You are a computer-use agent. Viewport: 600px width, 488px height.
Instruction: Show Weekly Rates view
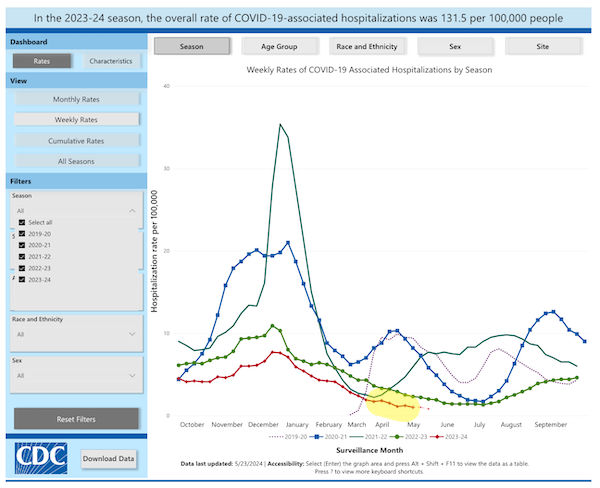[77, 119]
